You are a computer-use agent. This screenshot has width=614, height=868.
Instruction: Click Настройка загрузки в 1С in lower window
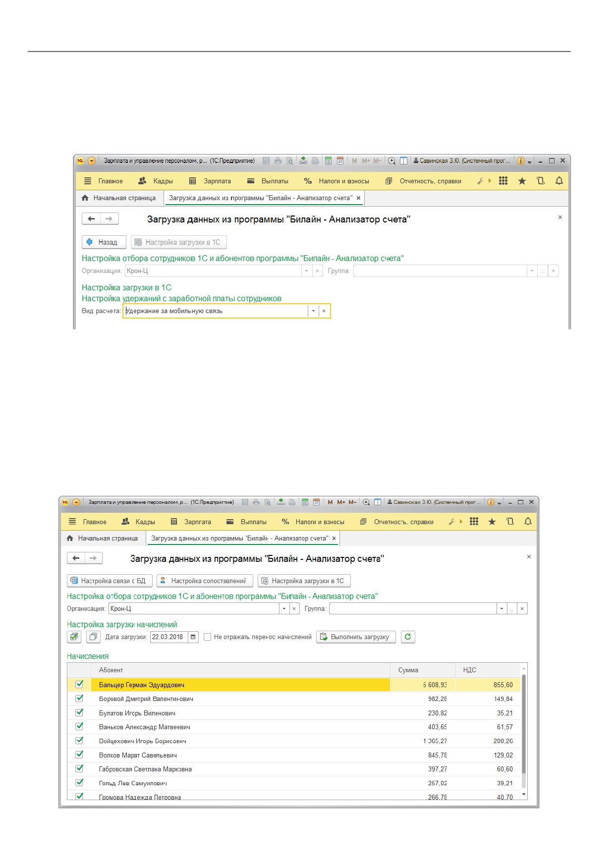[304, 581]
